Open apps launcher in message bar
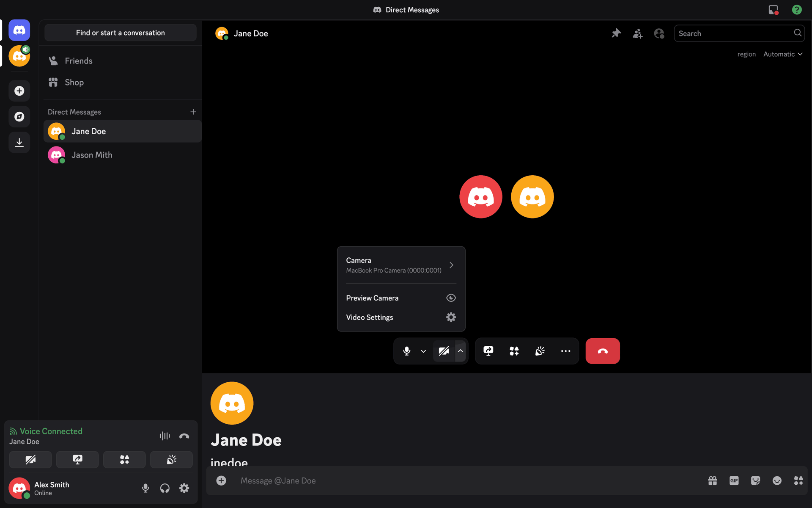The image size is (812, 508). click(798, 480)
